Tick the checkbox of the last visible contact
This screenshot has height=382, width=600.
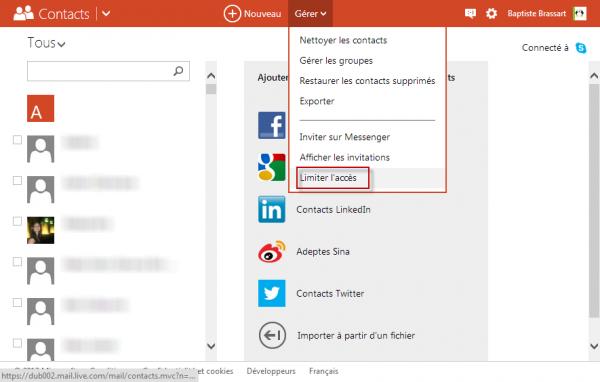17,343
